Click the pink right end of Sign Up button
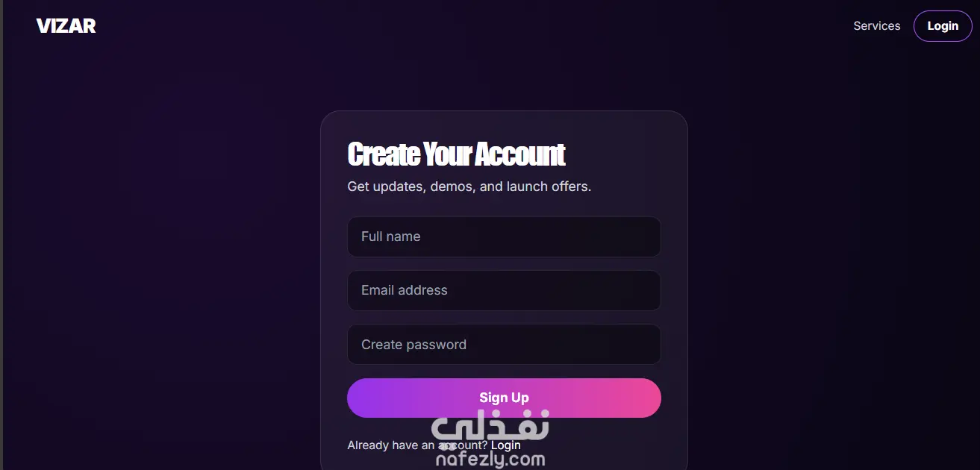The image size is (980, 470). point(642,398)
